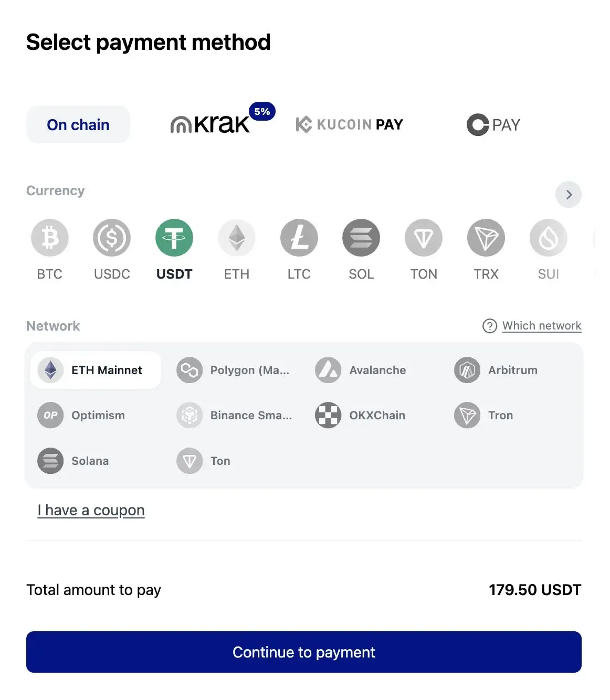Open the KuCoin Pay payment option

click(349, 124)
